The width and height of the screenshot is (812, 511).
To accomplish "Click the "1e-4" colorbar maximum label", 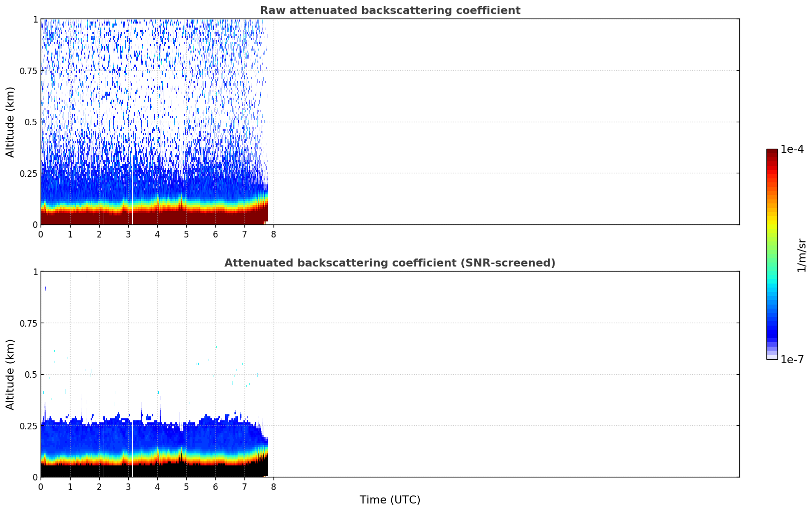I will click(x=792, y=149).
